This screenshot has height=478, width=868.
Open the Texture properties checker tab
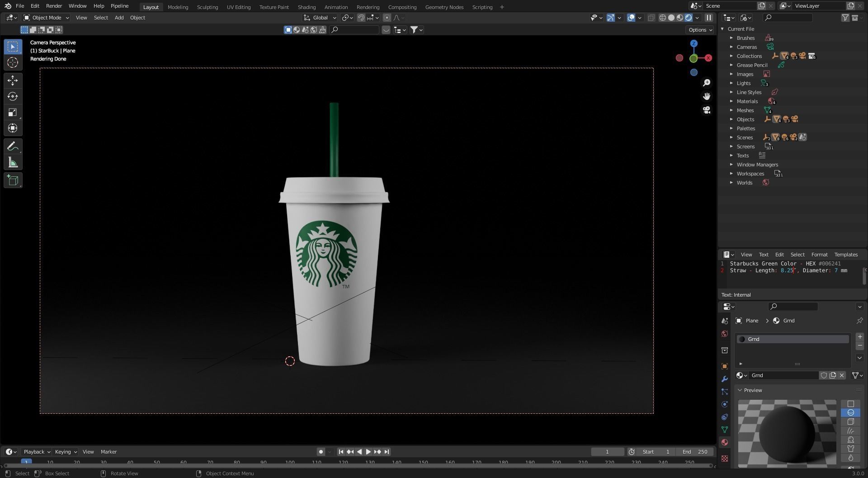725,458
